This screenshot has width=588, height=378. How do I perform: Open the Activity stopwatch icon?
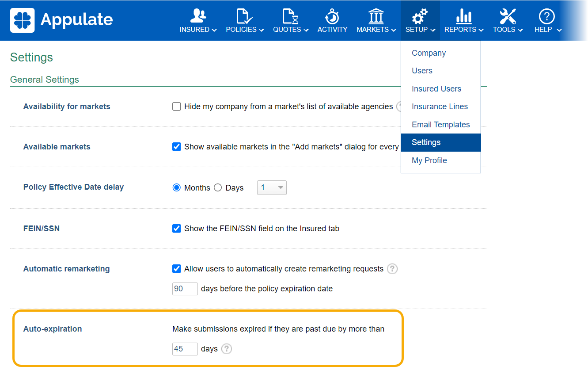332,16
